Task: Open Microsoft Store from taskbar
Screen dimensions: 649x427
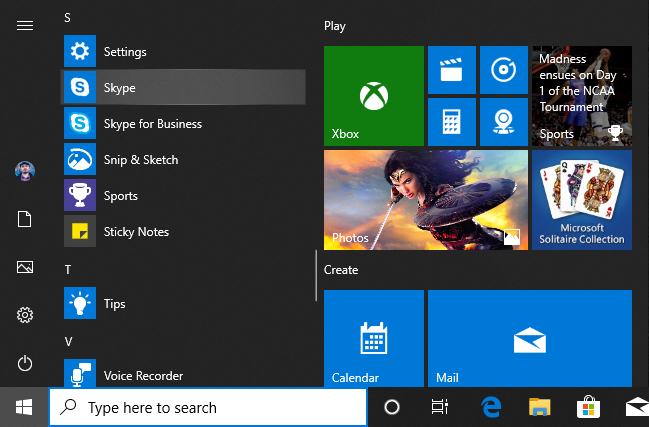Action: tap(588, 407)
